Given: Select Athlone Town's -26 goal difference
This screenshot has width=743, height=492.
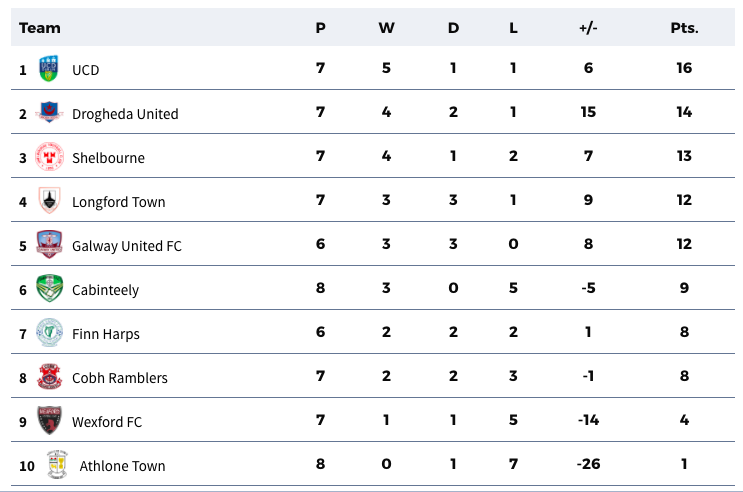Looking at the screenshot, I should click(x=588, y=464).
